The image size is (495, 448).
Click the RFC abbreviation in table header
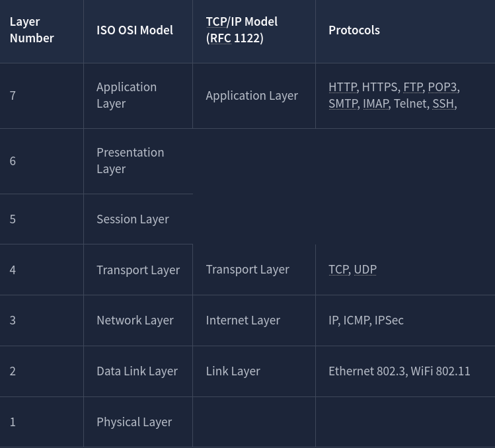[x=221, y=38]
